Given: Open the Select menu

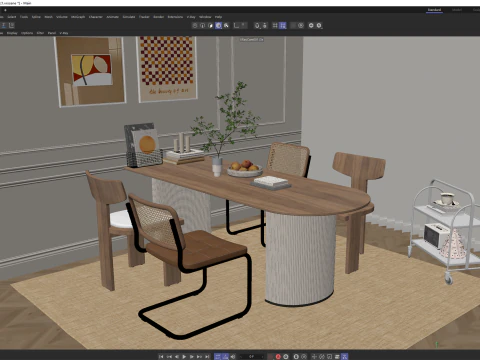Looking at the screenshot, I should [12, 17].
